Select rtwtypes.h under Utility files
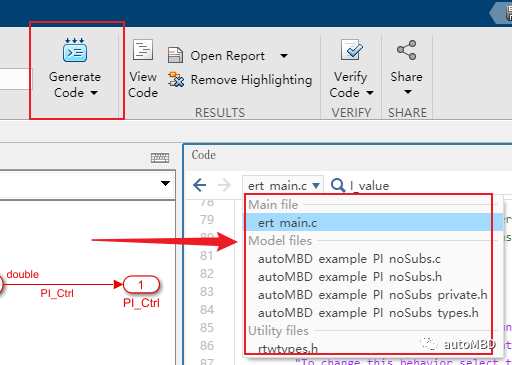This screenshot has width=512, height=365. click(x=288, y=349)
